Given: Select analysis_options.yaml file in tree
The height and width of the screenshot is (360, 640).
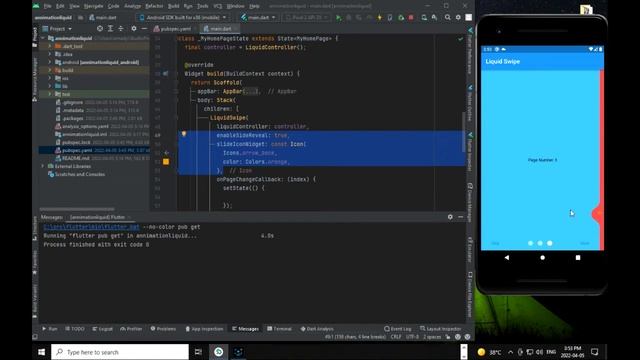Looking at the screenshot, I should point(85,126).
